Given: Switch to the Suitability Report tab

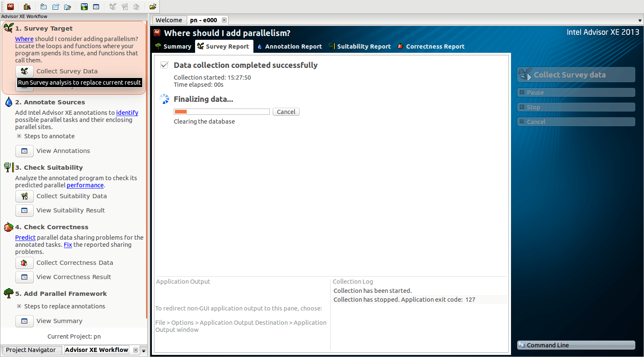Looking at the screenshot, I should click(x=360, y=47).
